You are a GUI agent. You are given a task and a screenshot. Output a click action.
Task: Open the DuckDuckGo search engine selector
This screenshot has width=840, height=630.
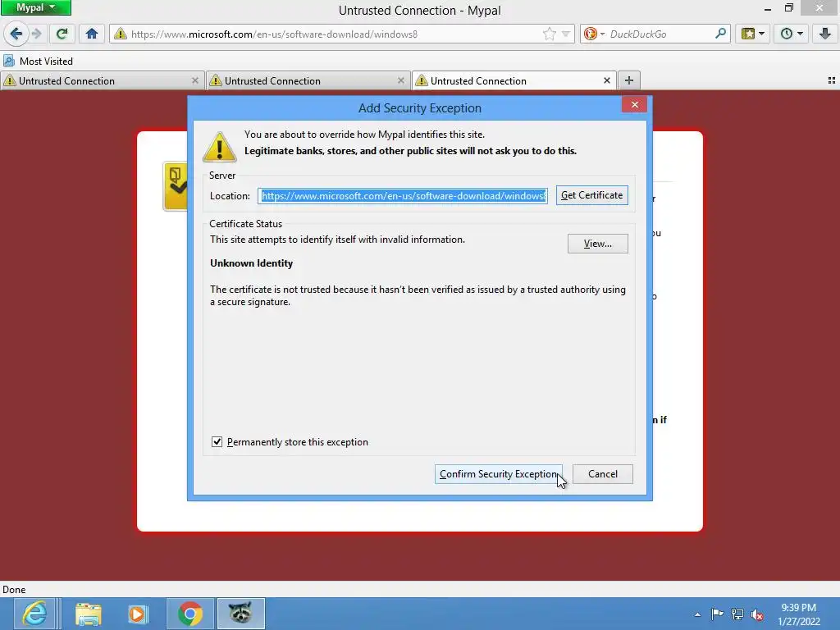(x=594, y=34)
